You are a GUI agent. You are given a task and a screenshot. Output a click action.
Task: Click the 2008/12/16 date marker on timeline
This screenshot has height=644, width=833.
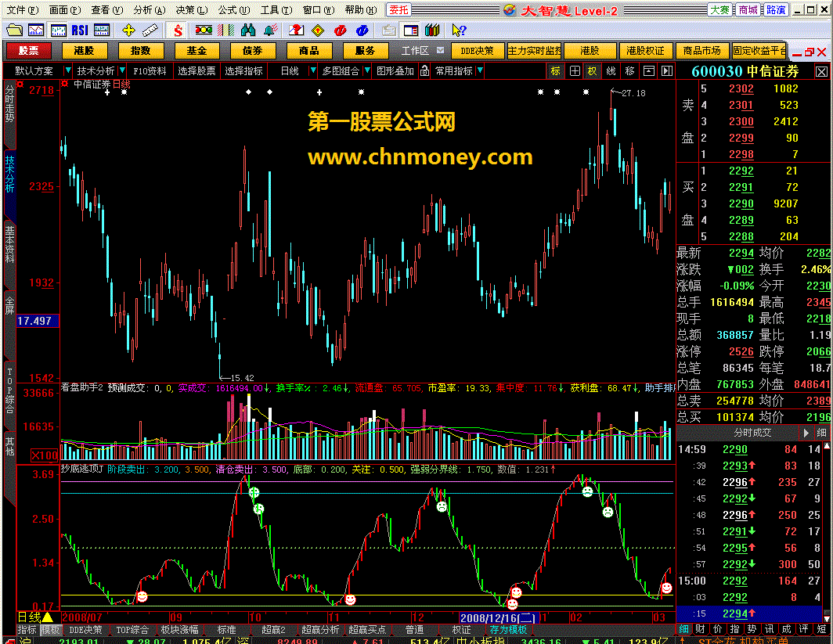click(x=498, y=617)
